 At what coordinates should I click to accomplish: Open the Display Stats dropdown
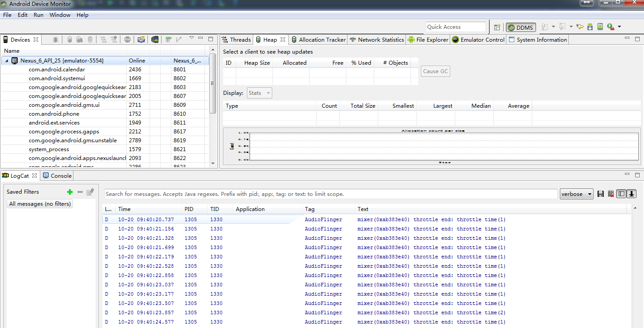tap(259, 93)
